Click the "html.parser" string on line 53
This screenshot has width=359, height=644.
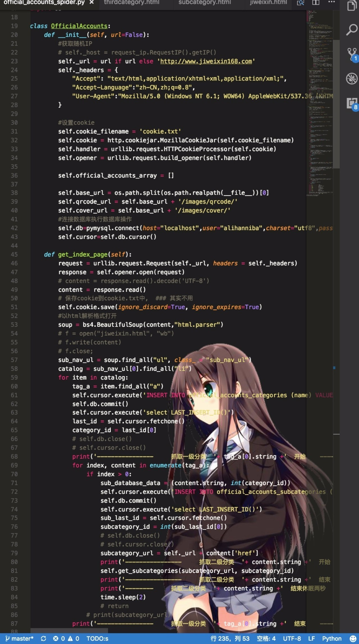point(197,325)
